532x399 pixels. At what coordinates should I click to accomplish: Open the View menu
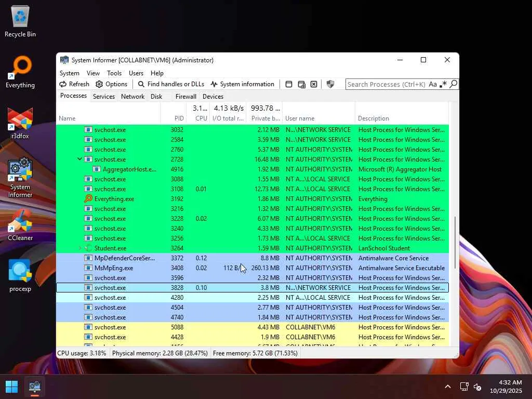pos(93,73)
